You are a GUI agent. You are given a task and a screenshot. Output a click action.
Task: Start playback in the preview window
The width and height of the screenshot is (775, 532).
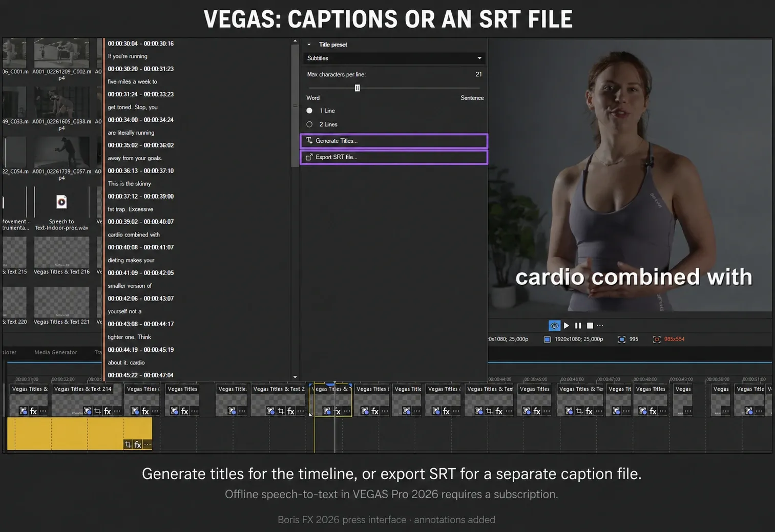click(x=567, y=326)
